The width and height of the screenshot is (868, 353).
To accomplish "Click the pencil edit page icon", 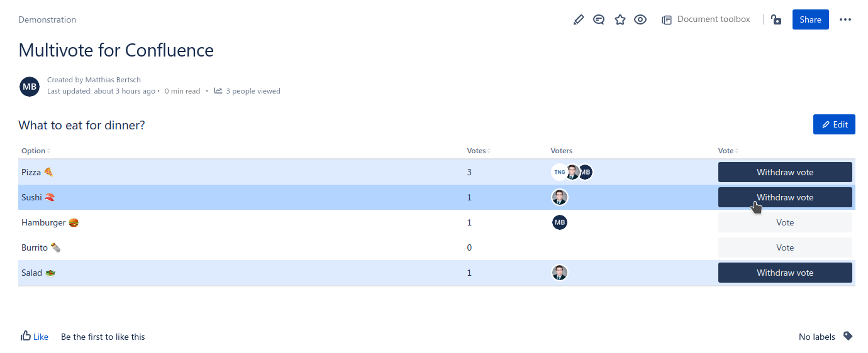I will [579, 19].
